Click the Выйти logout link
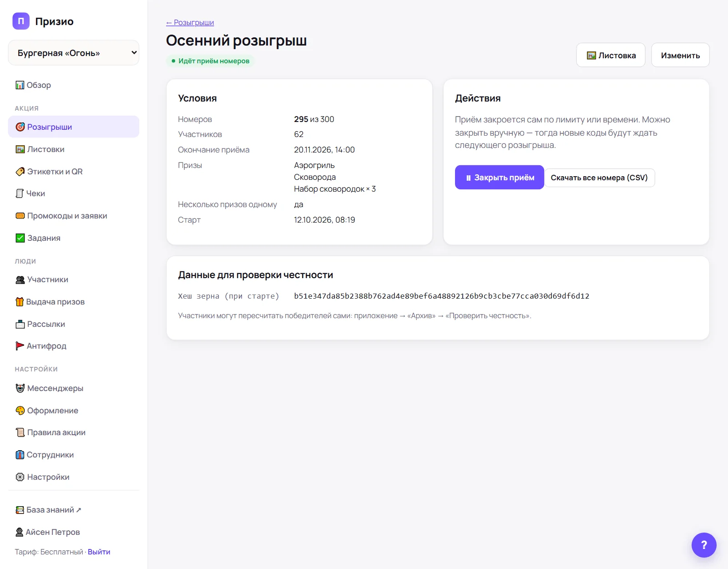This screenshot has width=728, height=569. click(x=99, y=552)
